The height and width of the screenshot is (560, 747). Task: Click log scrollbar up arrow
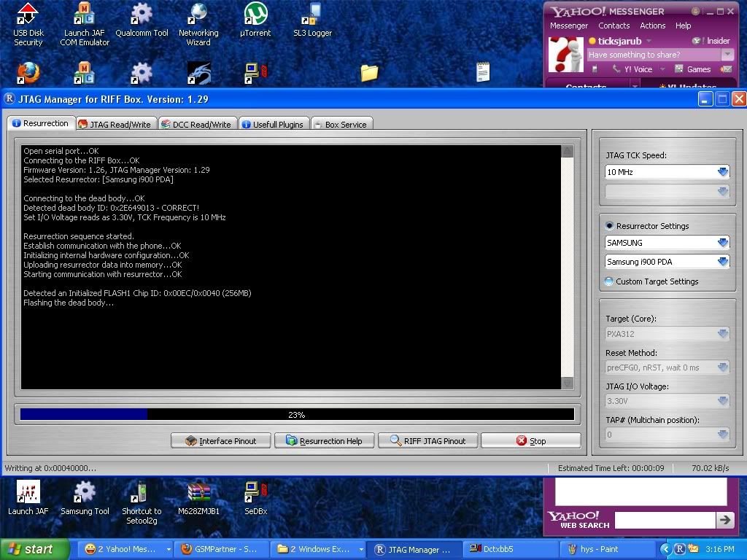[568, 152]
